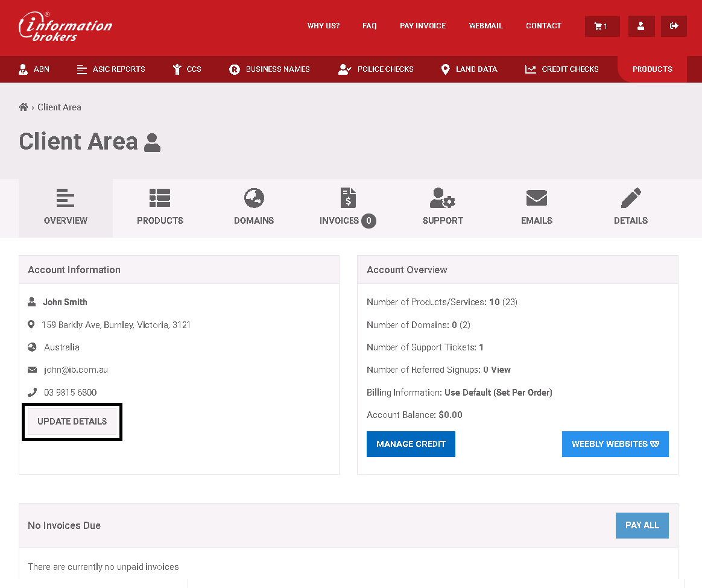Open LAND DATA navigation item
702x588 pixels.
tap(476, 69)
